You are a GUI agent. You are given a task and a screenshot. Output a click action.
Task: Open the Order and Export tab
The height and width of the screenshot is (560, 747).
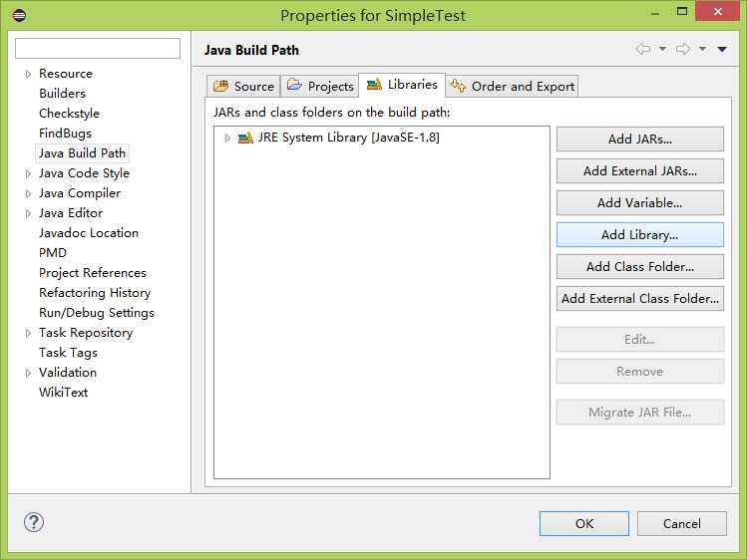(513, 86)
